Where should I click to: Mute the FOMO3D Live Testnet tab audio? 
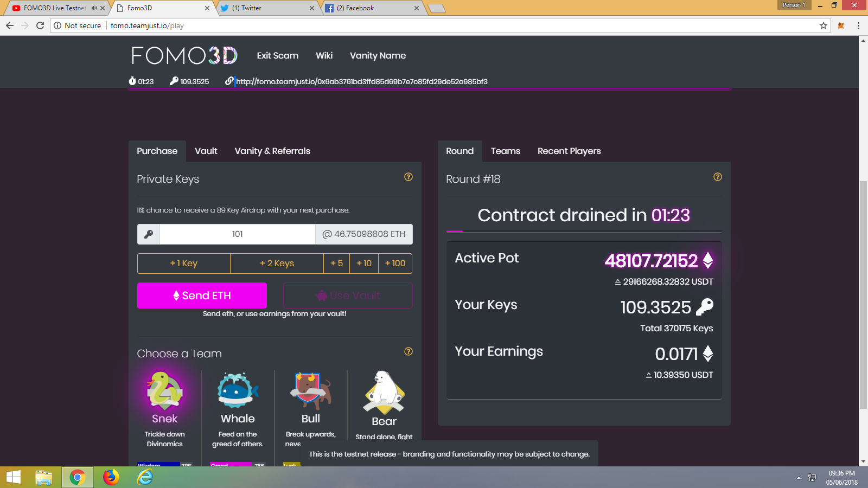(94, 8)
